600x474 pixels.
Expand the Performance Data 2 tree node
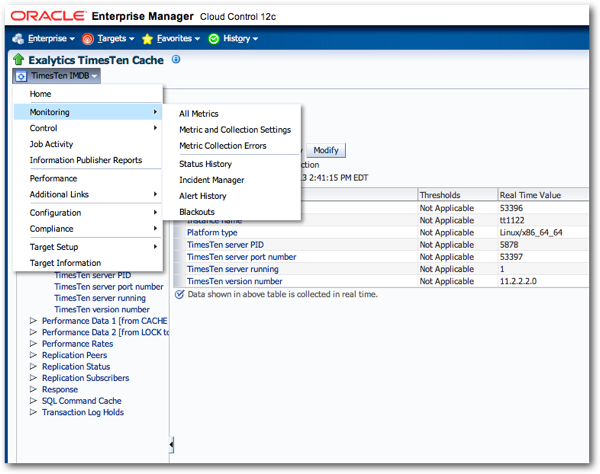pyautogui.click(x=34, y=332)
